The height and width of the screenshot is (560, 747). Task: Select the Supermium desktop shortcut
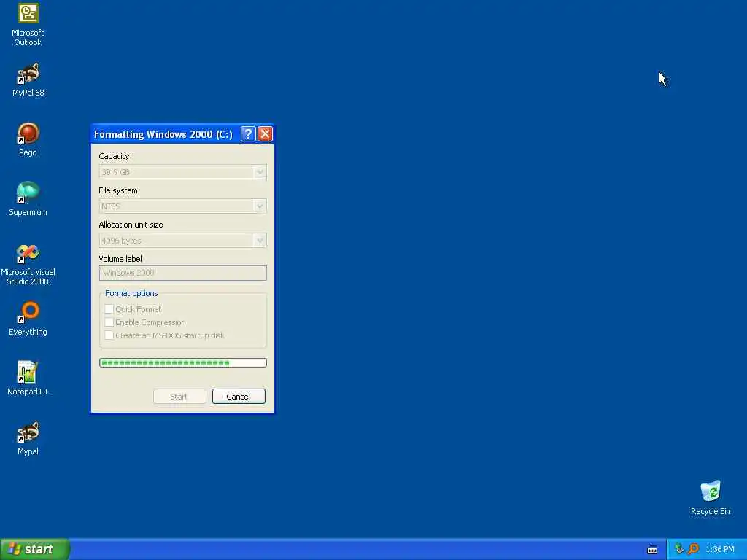tap(28, 199)
